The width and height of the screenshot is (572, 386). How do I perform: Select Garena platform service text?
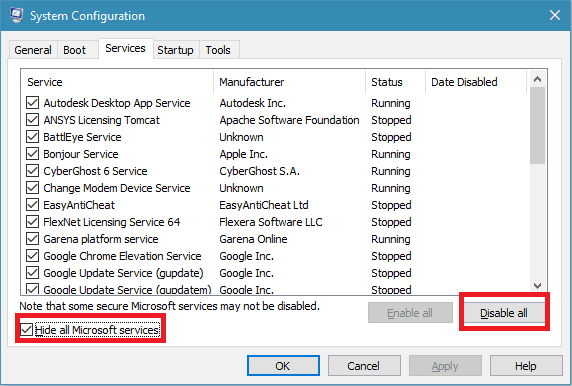coord(101,239)
